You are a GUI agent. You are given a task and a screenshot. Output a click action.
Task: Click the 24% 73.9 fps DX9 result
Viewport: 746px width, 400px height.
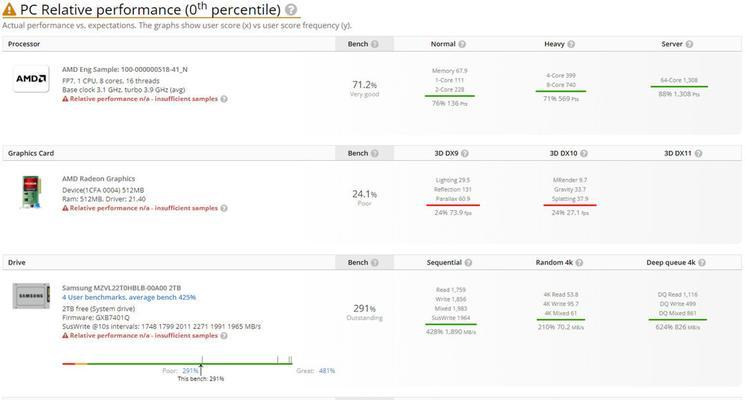click(x=452, y=213)
